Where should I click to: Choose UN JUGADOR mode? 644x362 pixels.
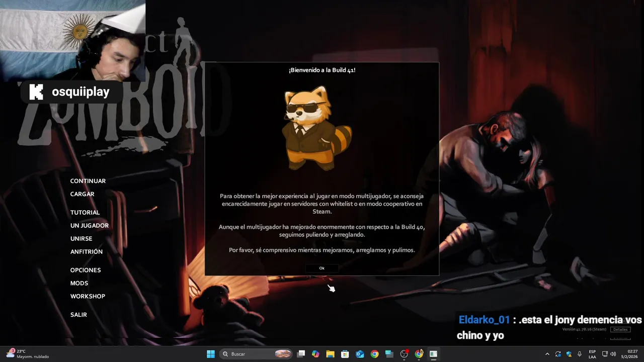pyautogui.click(x=90, y=226)
